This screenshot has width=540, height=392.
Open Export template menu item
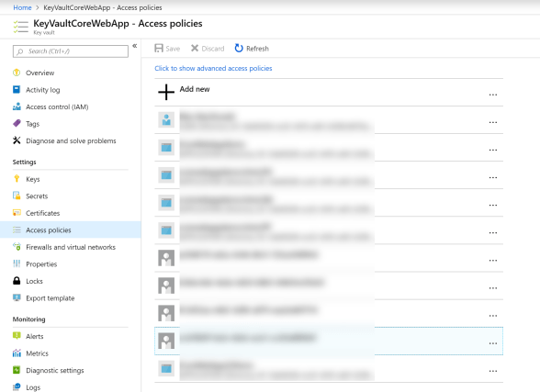[51, 298]
